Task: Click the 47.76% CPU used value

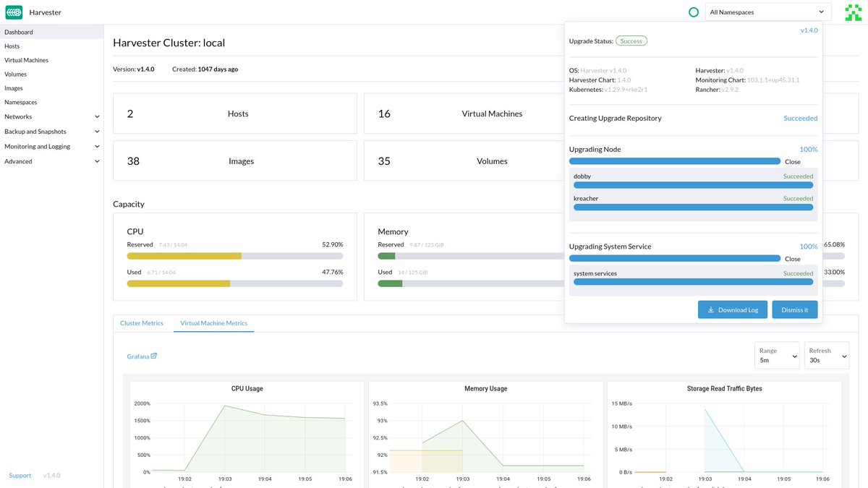Action: pyautogui.click(x=333, y=272)
